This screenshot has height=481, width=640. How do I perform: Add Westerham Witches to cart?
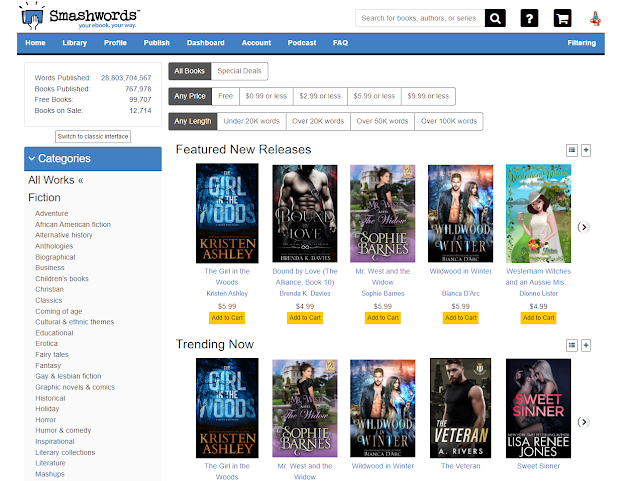coord(538,318)
